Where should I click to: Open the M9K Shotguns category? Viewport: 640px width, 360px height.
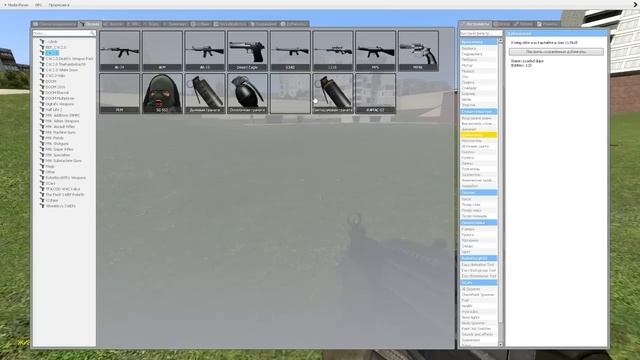(57, 144)
